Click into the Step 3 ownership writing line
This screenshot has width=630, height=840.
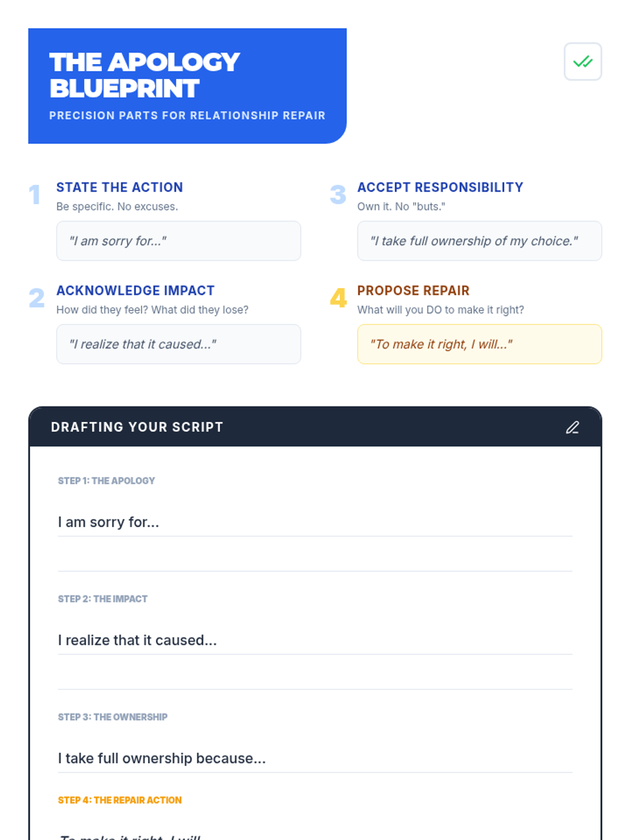pyautogui.click(x=315, y=759)
